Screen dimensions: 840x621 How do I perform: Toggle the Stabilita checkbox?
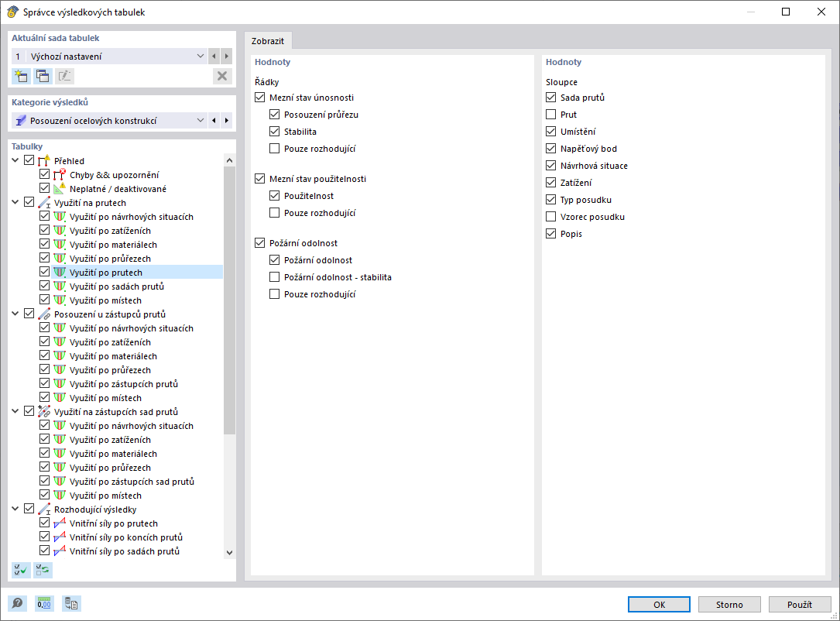point(274,132)
